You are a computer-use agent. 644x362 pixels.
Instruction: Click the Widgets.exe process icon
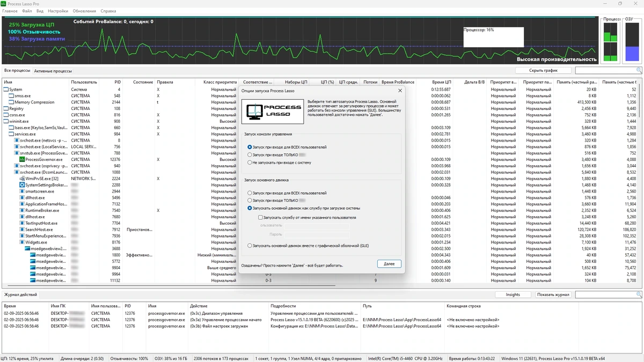click(x=22, y=242)
